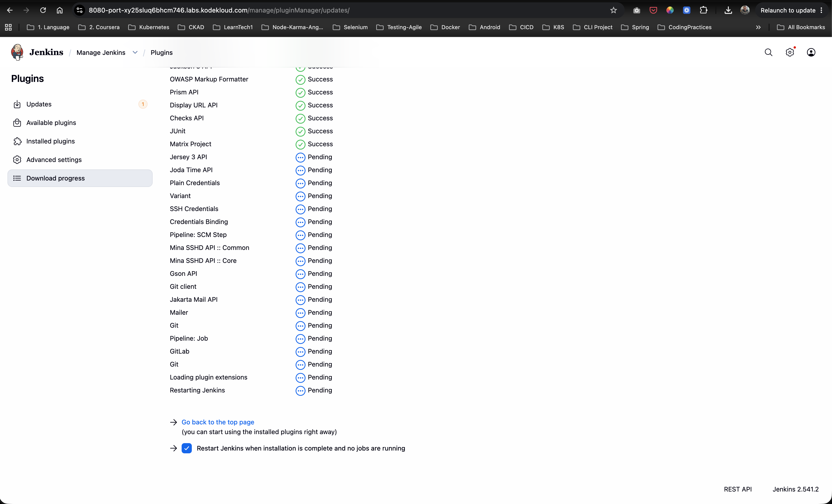The width and height of the screenshot is (832, 504).
Task: Click the Pocket extension icon
Action: pyautogui.click(x=653, y=10)
